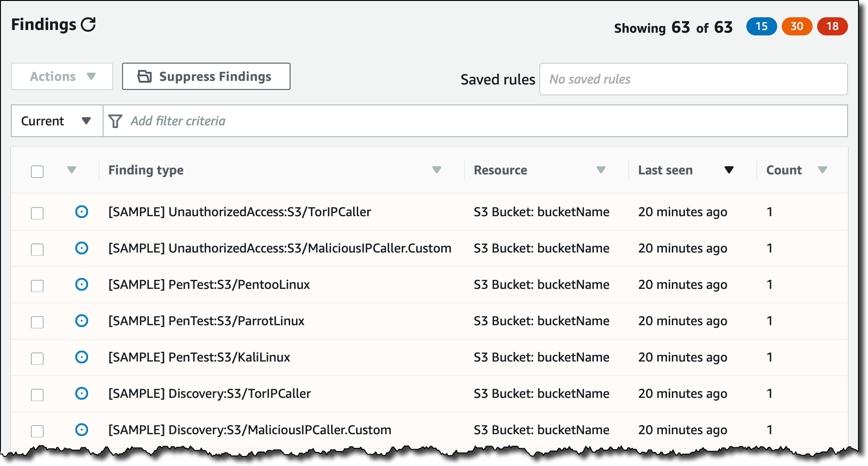Click the Suppress Findings button
Viewport: 868px width, 466px height.
[206, 76]
